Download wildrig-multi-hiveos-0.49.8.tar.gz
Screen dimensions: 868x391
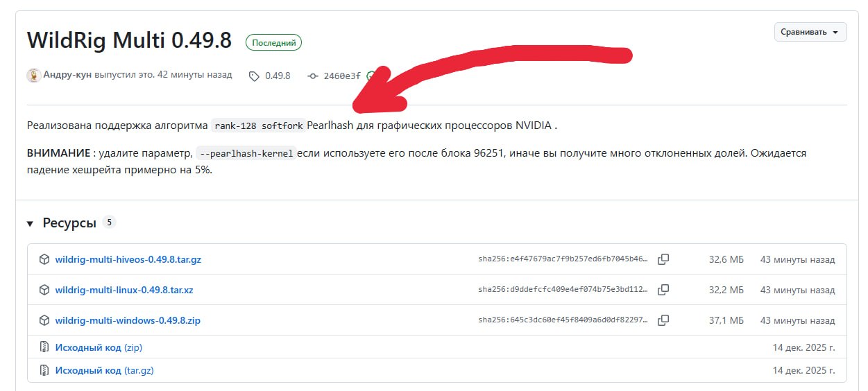click(x=128, y=260)
